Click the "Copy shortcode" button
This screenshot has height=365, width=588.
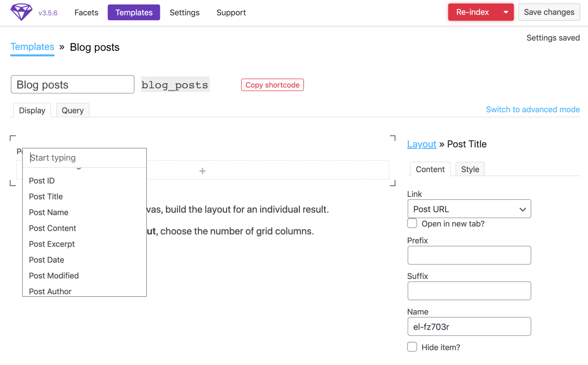[272, 85]
